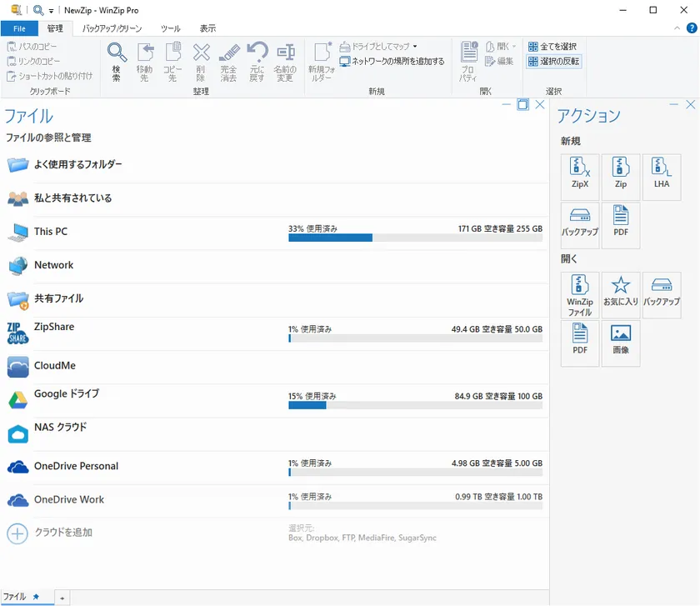
Task: Open the ZipShare storage location
Action: [x=54, y=328]
